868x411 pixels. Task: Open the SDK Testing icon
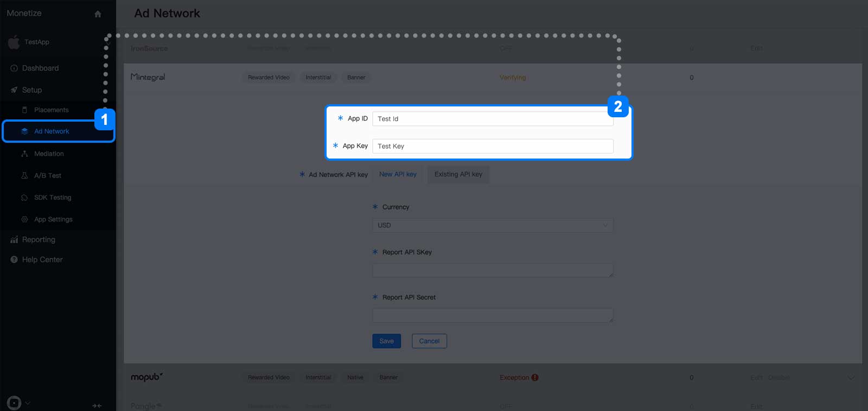point(24,198)
